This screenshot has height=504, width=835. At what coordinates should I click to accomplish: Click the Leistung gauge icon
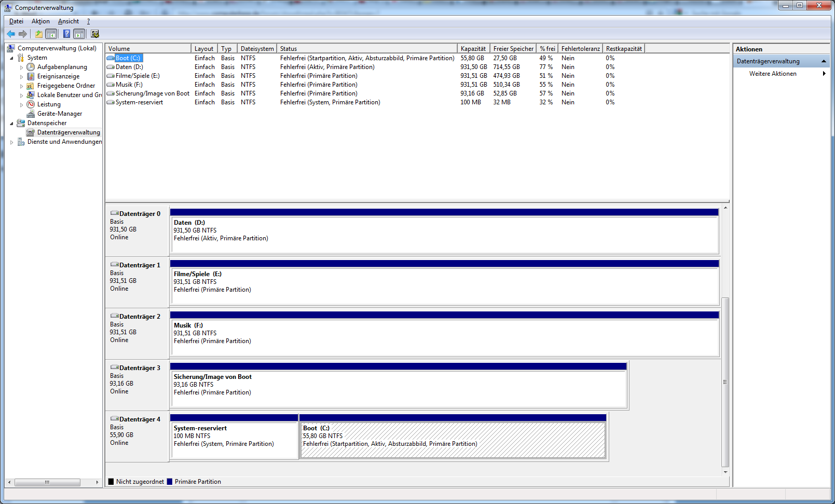[x=31, y=104]
